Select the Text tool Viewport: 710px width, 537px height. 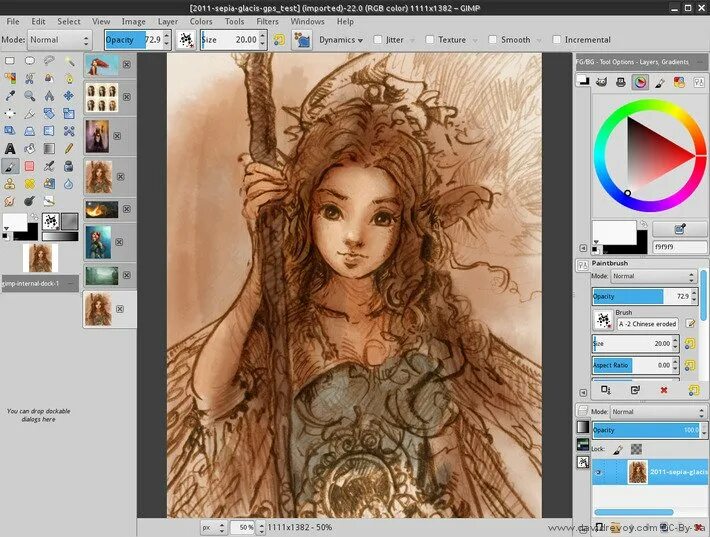(x=10, y=149)
